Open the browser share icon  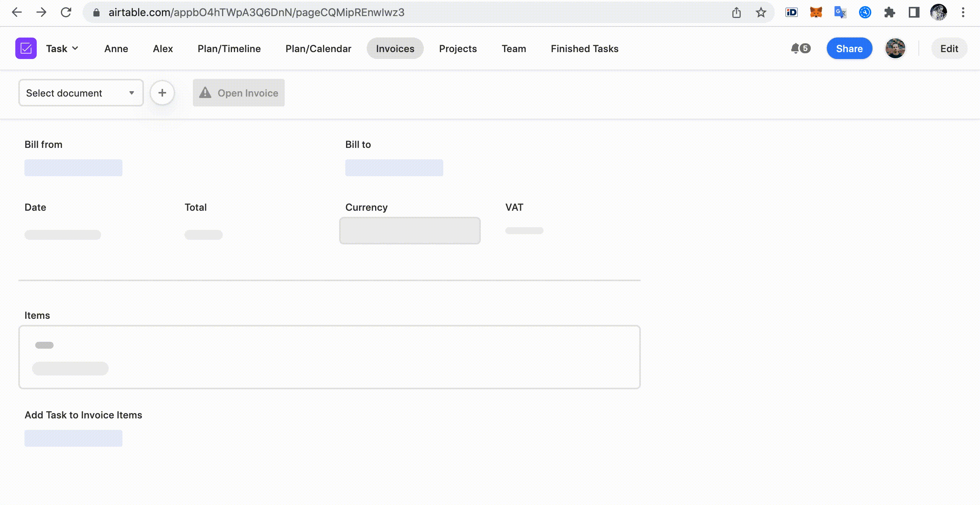736,12
